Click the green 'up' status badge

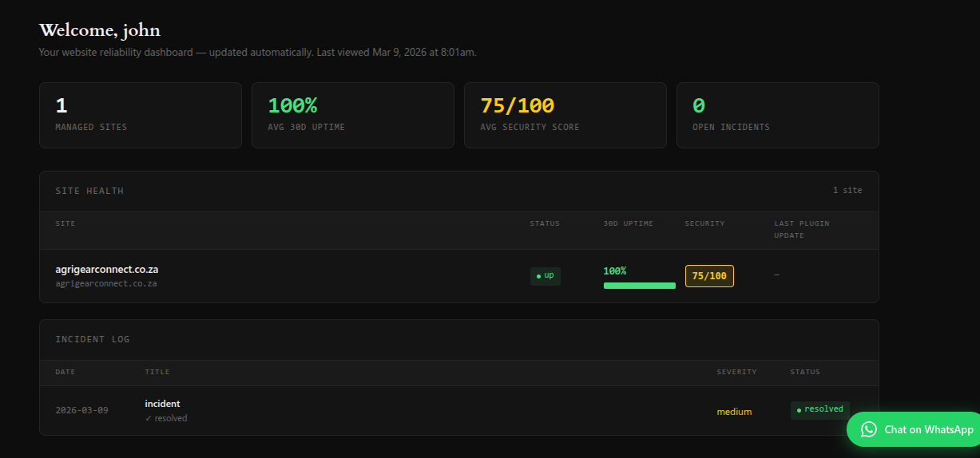click(546, 276)
